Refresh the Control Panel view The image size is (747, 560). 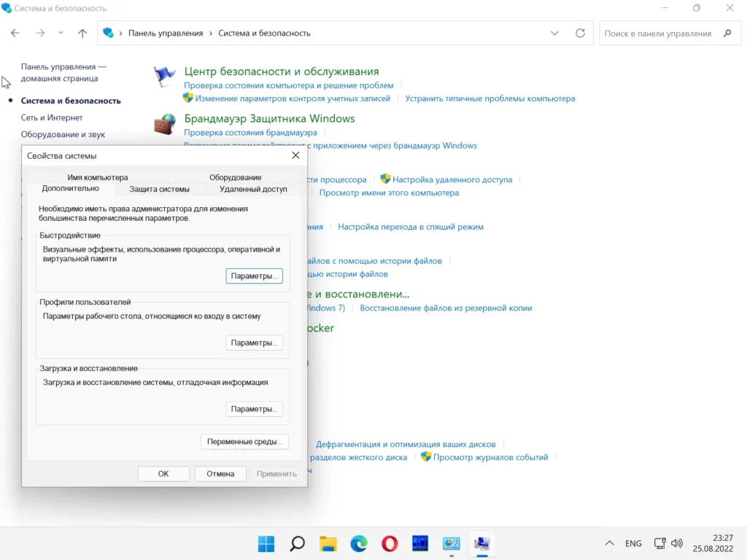tap(580, 33)
